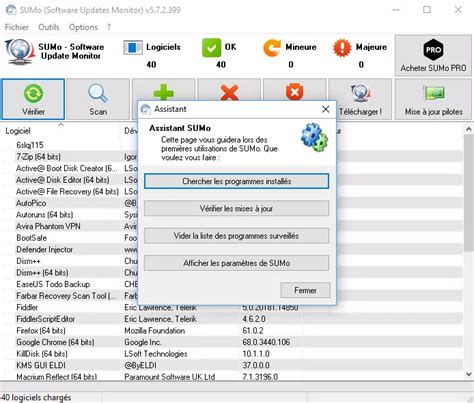Click Vérifier les mises à jour

(236, 209)
